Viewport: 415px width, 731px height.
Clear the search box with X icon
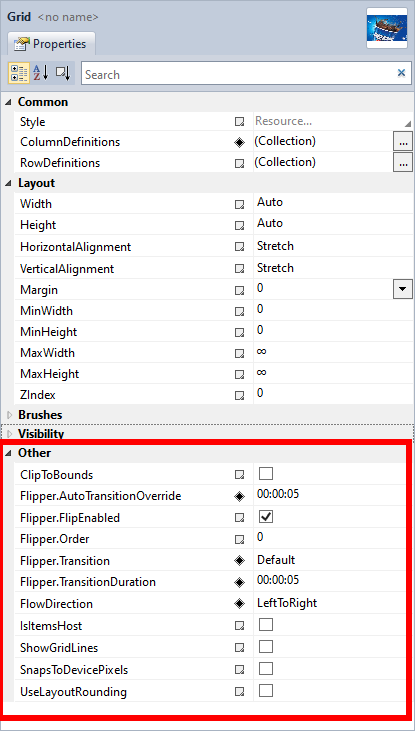(401, 72)
